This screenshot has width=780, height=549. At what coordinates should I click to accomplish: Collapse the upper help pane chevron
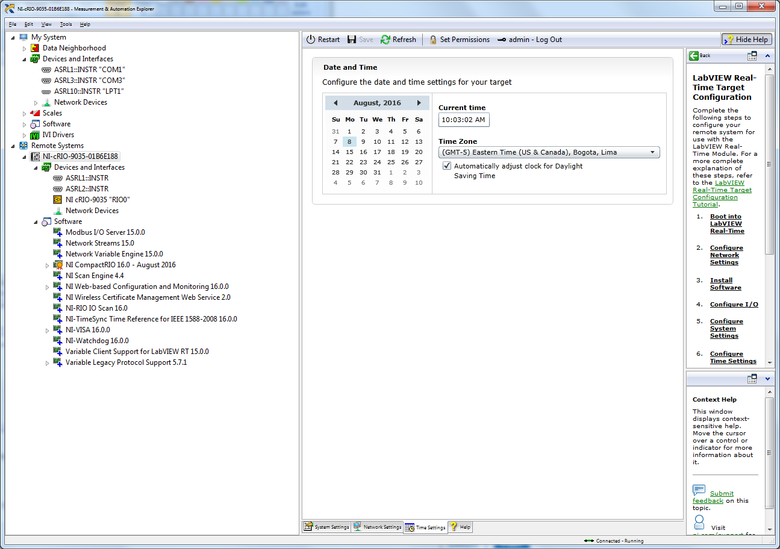768,56
